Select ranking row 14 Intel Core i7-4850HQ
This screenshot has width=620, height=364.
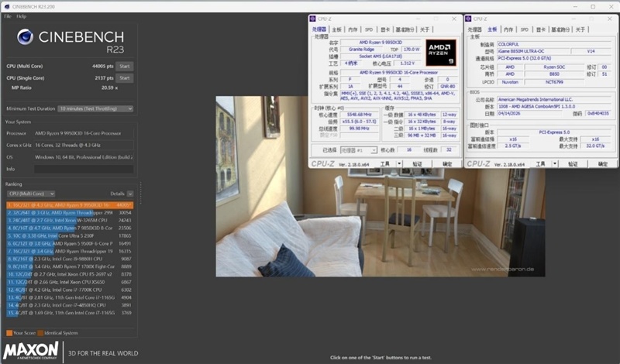click(70, 305)
